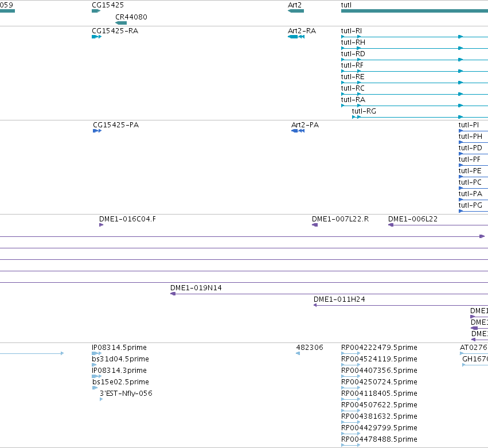Click the tutl gene name

(x=346, y=5)
